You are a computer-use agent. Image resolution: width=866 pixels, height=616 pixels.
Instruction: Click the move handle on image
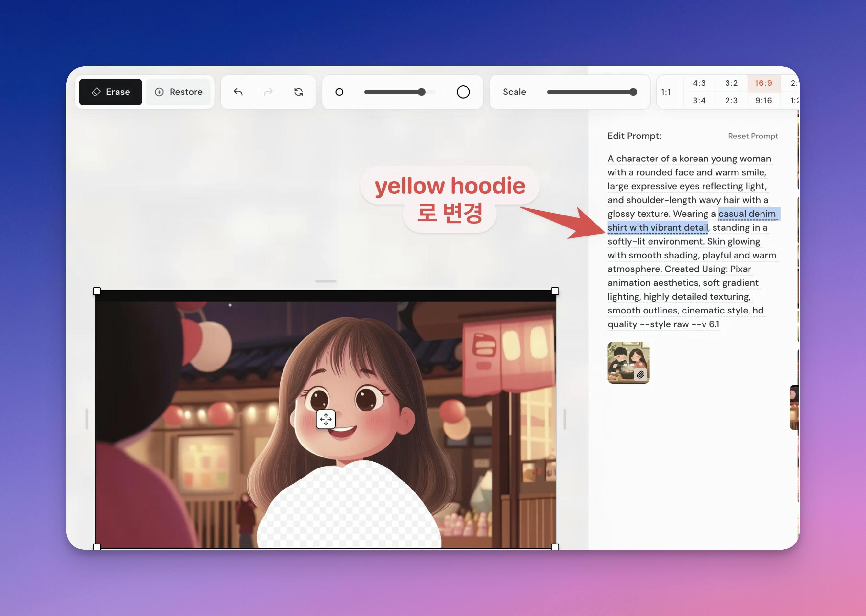[326, 419]
